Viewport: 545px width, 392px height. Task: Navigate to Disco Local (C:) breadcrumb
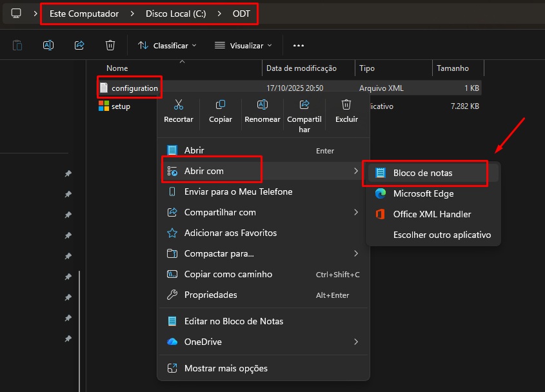(x=176, y=14)
